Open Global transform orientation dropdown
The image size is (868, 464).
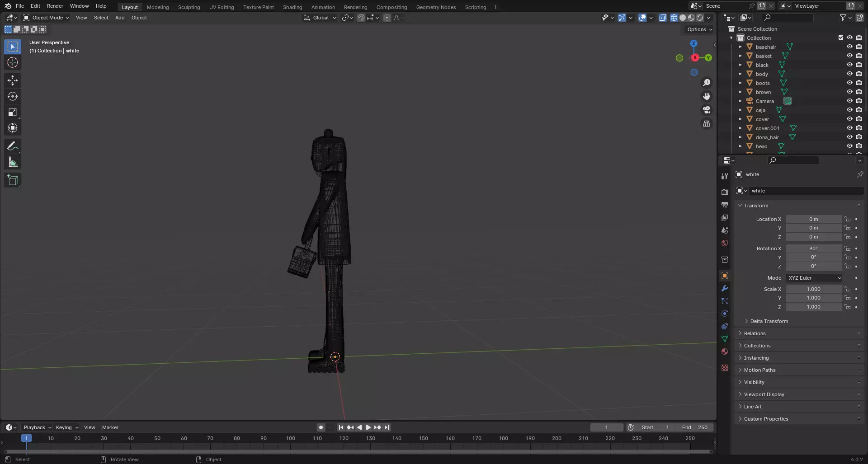click(320, 18)
